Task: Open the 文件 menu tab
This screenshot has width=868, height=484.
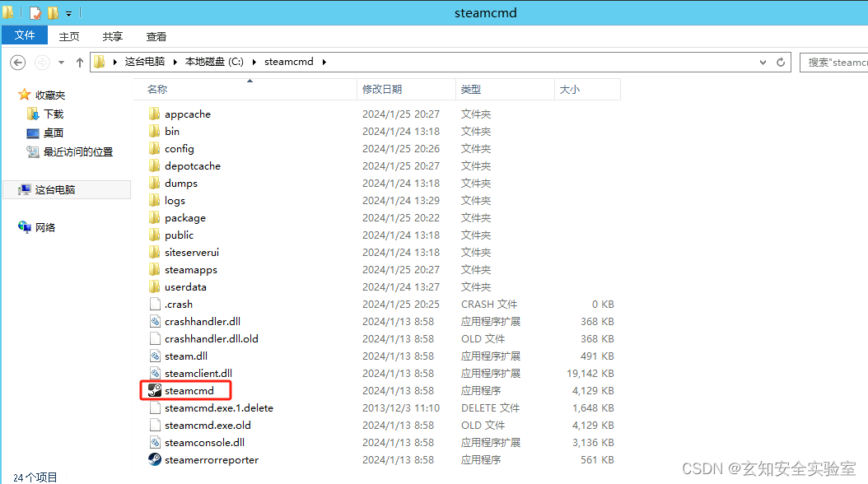Action: click(25, 35)
